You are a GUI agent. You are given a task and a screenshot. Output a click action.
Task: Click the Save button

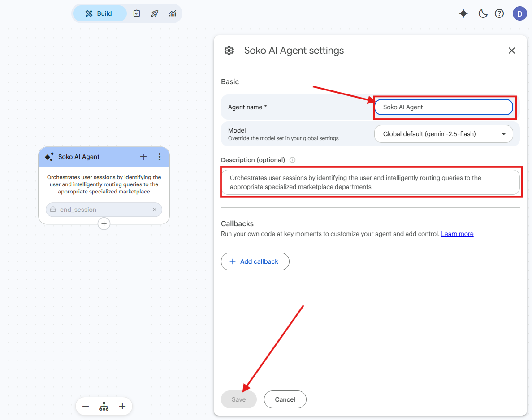coord(239,399)
